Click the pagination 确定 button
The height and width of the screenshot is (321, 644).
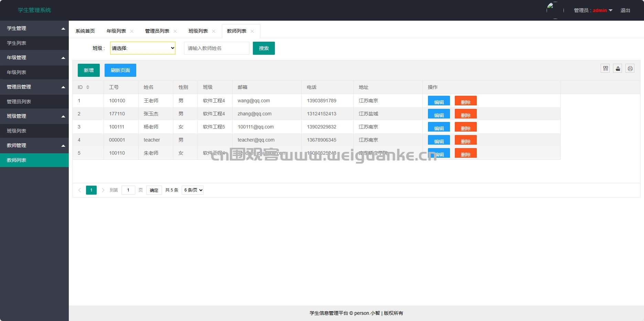click(x=154, y=190)
